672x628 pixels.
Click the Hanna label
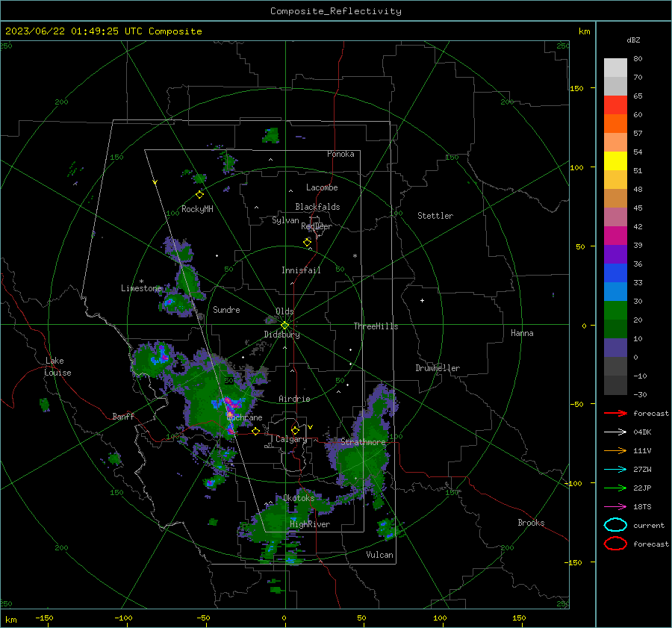[522, 333]
